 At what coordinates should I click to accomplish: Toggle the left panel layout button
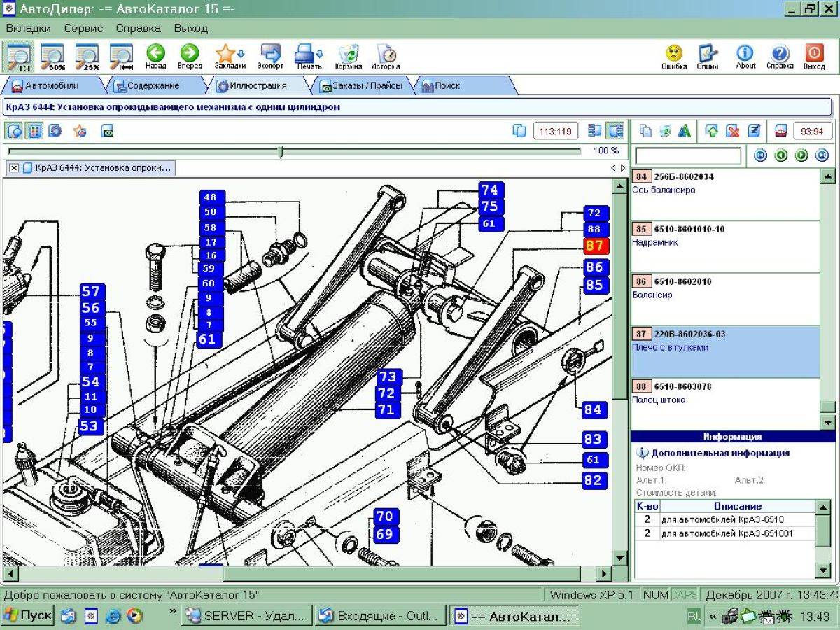595,131
